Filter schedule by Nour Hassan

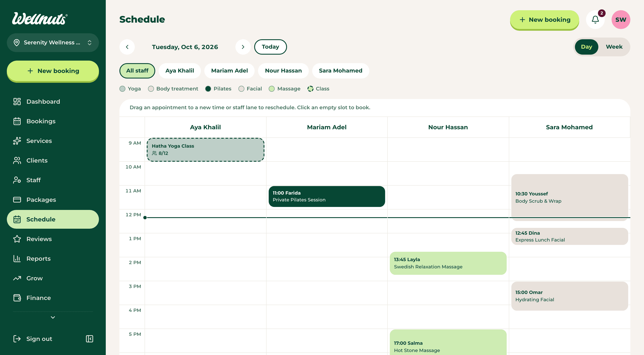coord(283,71)
